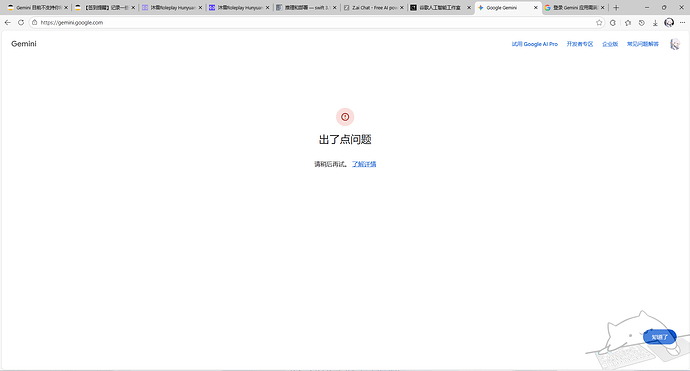Open the browser profile avatar in toolbar
This screenshot has width=690, height=371.
pyautogui.click(x=669, y=22)
